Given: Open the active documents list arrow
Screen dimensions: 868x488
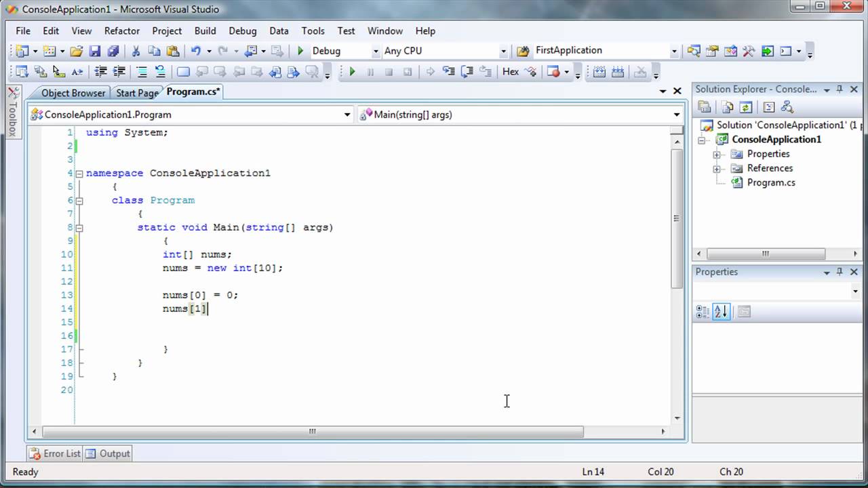Looking at the screenshot, I should 663,91.
